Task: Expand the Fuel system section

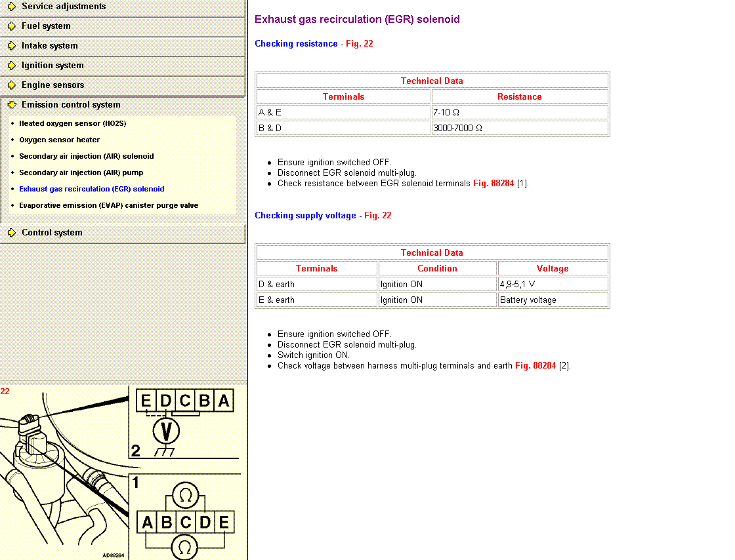Action: [46, 26]
